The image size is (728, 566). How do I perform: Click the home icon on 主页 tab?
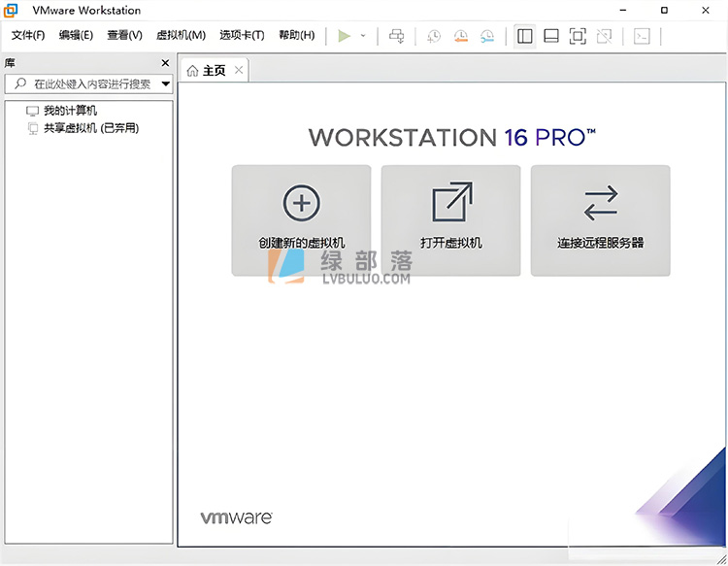192,71
